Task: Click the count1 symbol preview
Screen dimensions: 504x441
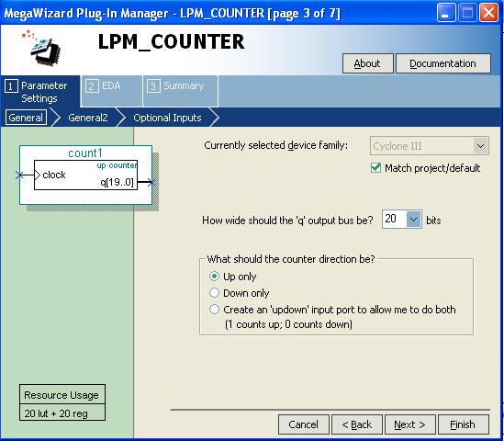Action: click(85, 175)
